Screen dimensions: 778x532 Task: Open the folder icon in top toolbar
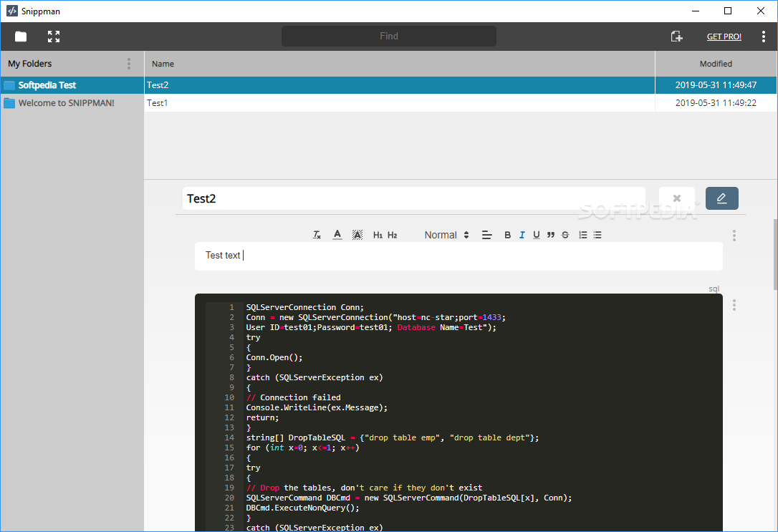[x=21, y=37]
